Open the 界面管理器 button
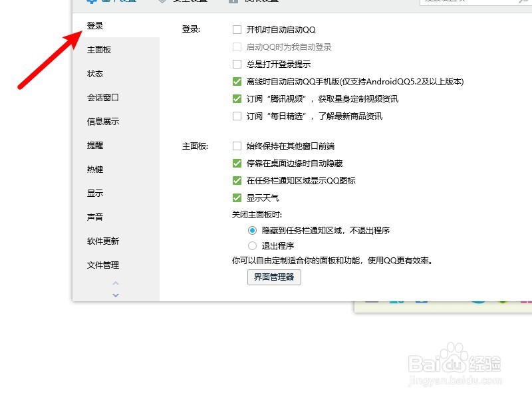 pyautogui.click(x=274, y=277)
